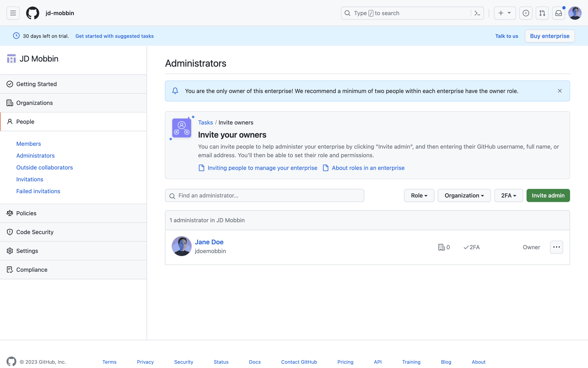Dismiss the only-owner notice banner
Screen dimensions: 588x368
tap(560, 91)
